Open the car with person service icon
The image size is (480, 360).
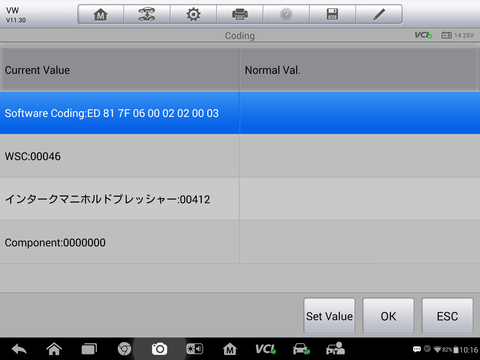335,349
